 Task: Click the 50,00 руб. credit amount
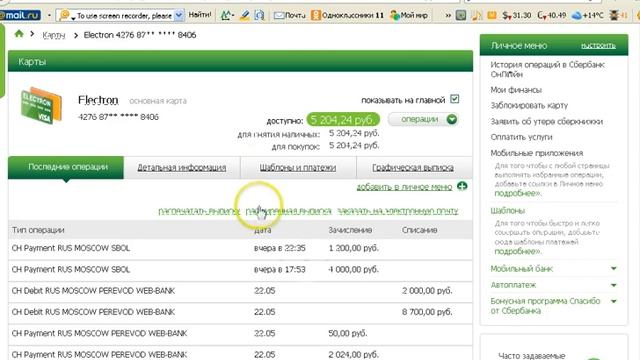tap(348, 333)
